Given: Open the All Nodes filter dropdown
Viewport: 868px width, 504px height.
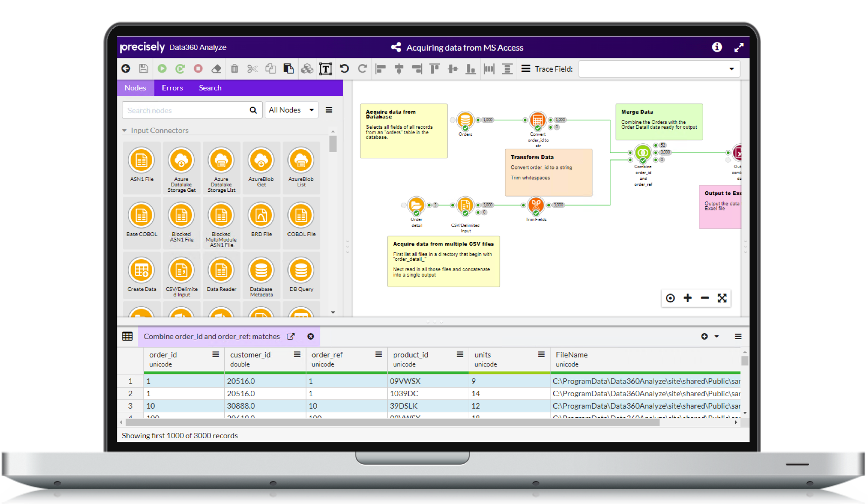Looking at the screenshot, I should (291, 110).
